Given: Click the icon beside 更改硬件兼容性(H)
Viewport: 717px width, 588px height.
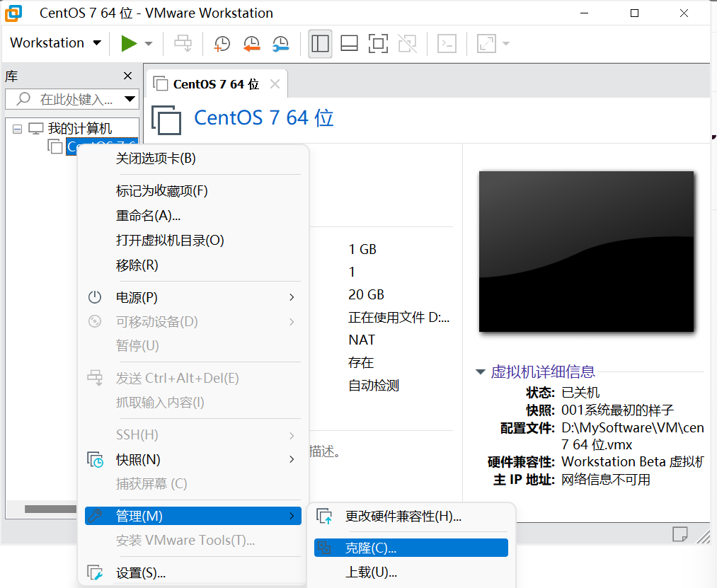Looking at the screenshot, I should click(x=324, y=517).
